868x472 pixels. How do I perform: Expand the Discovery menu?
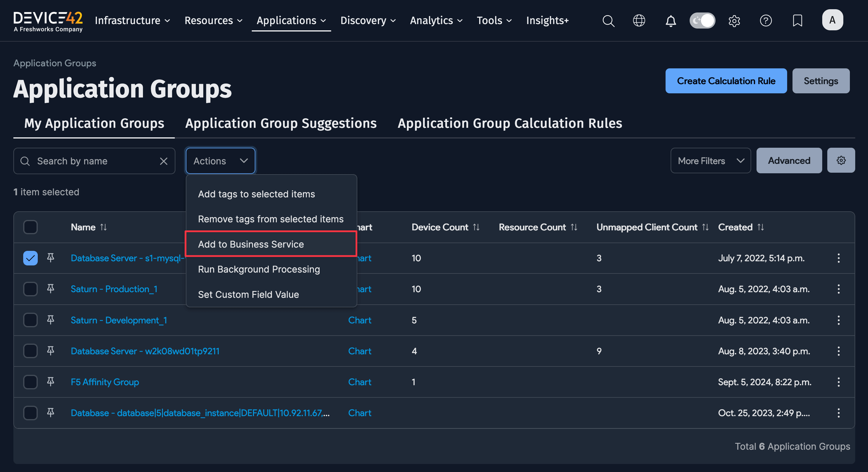click(x=368, y=21)
